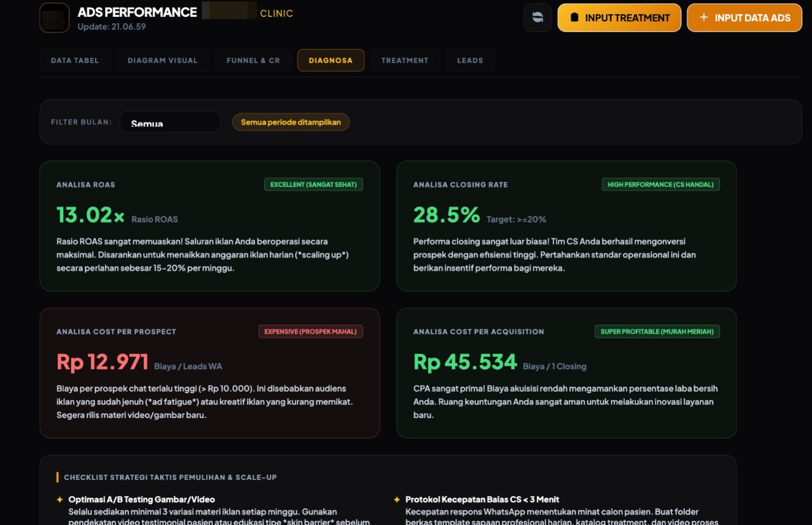Click the INPUT DATA ADS button
Viewport: 812px width, 525px height.
pos(745,18)
